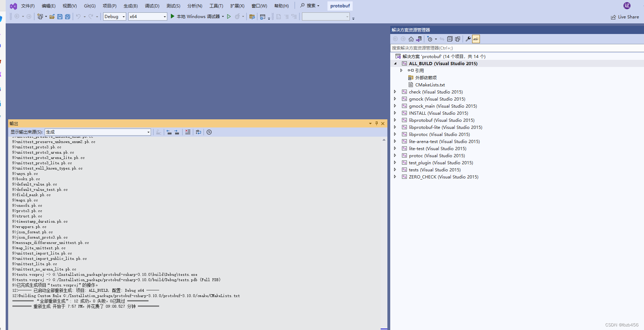
Task: Open Output window position dropdown arrow
Action: pyautogui.click(x=370, y=124)
